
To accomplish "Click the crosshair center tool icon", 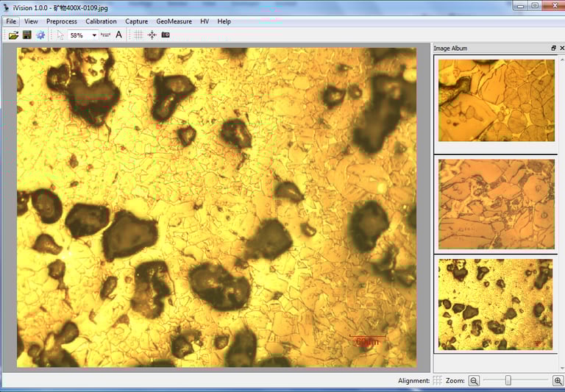I will coord(152,35).
